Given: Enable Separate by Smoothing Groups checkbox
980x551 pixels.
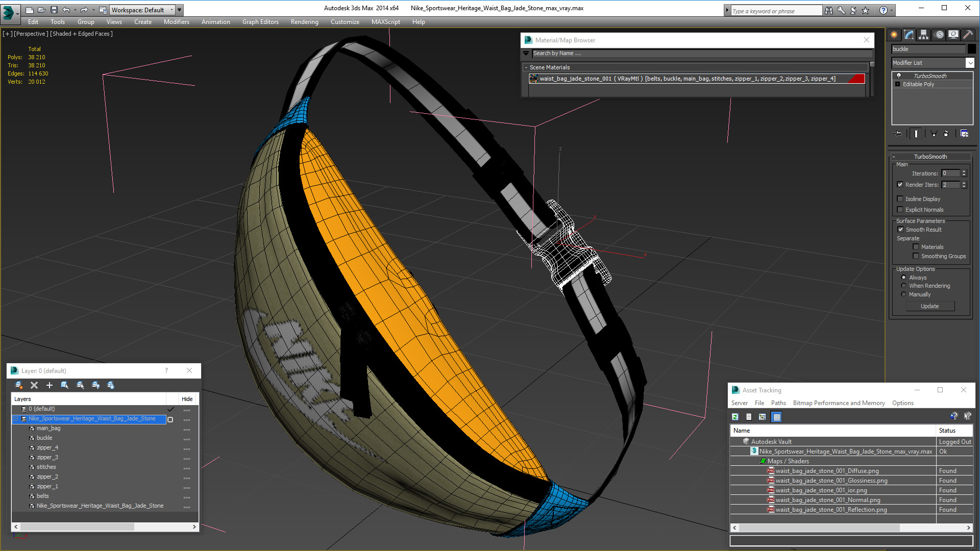Looking at the screenshot, I should pos(916,256).
